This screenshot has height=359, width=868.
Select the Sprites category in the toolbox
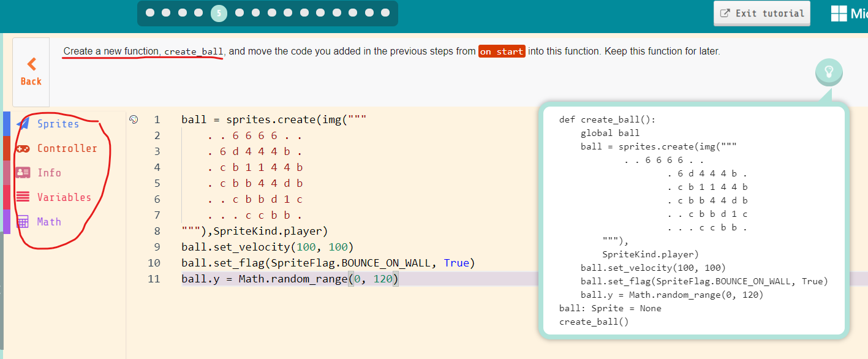[58, 123]
